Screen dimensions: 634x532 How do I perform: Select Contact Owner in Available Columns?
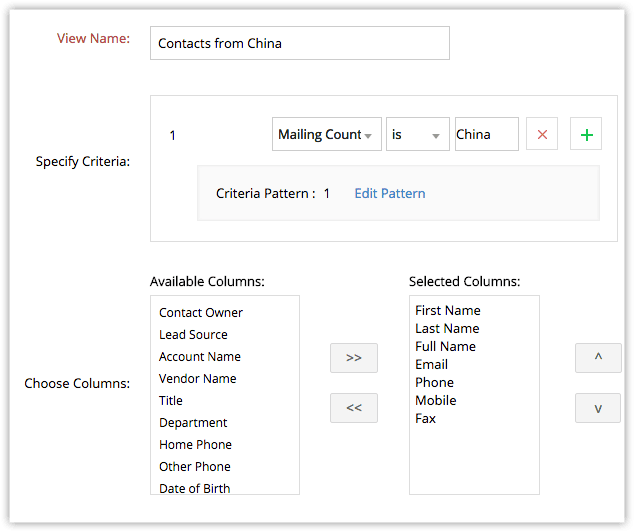point(201,313)
